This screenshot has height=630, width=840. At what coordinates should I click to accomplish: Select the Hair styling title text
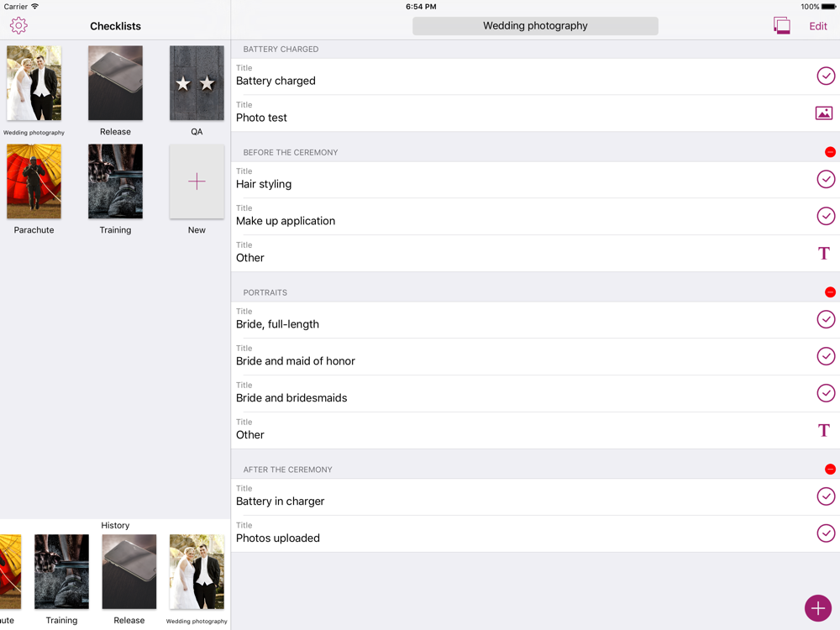[264, 184]
